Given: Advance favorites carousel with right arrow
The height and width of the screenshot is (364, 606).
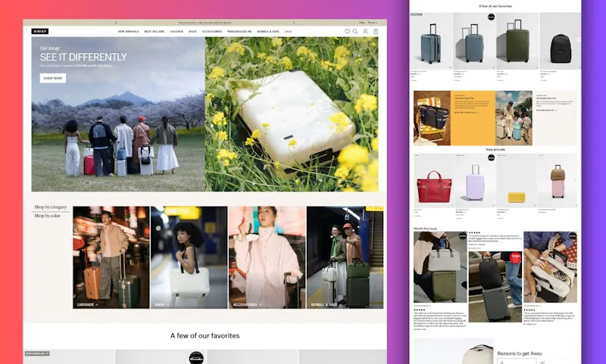Looking at the screenshot, I should pos(579,40).
